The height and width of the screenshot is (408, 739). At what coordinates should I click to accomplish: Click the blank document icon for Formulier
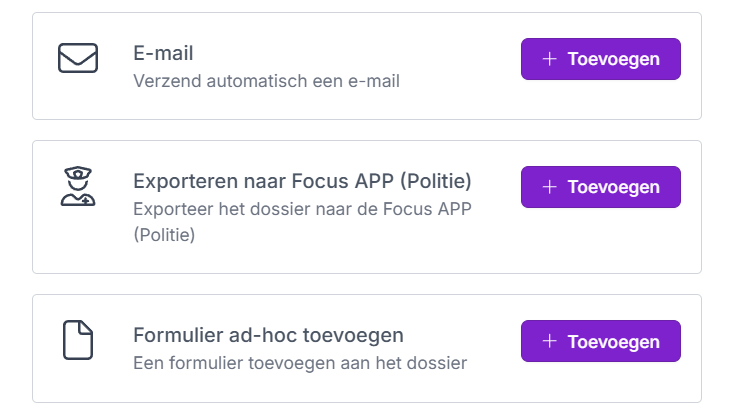(77, 341)
